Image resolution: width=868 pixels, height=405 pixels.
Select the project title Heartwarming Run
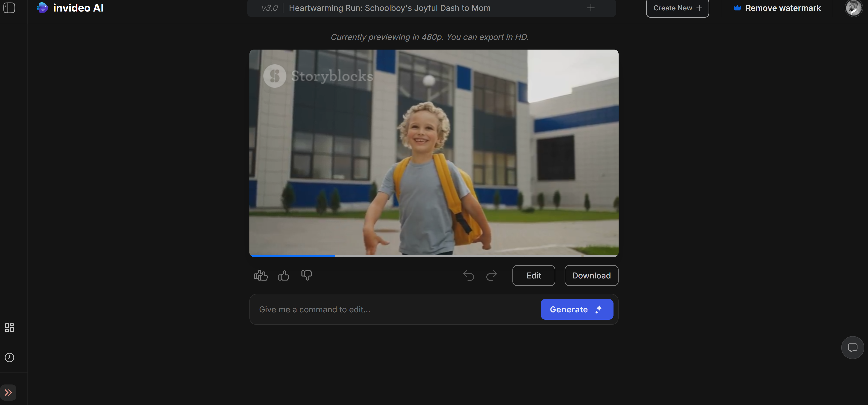pos(390,8)
